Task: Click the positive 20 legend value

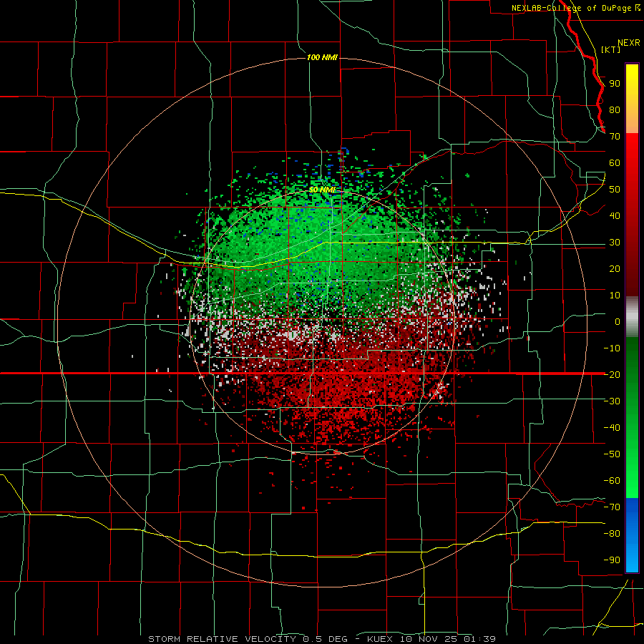Action: tap(615, 269)
